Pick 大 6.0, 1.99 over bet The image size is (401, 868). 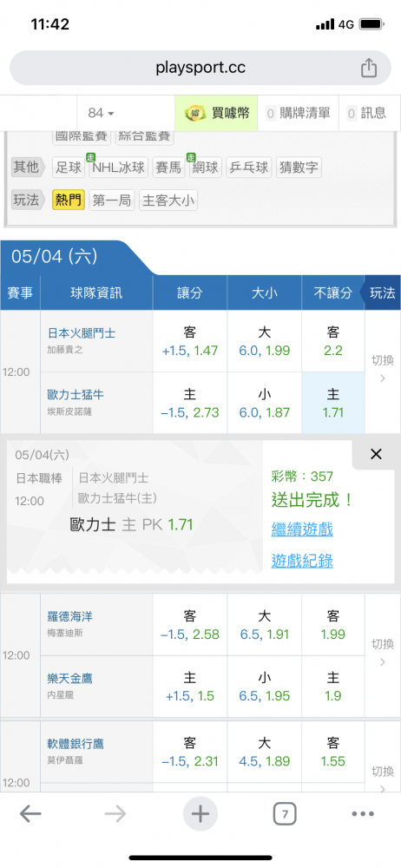[x=264, y=341]
